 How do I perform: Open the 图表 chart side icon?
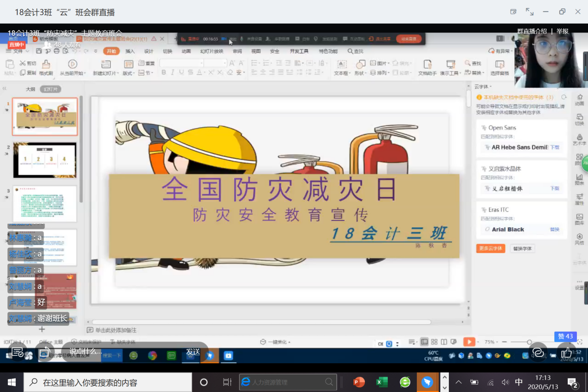(579, 180)
